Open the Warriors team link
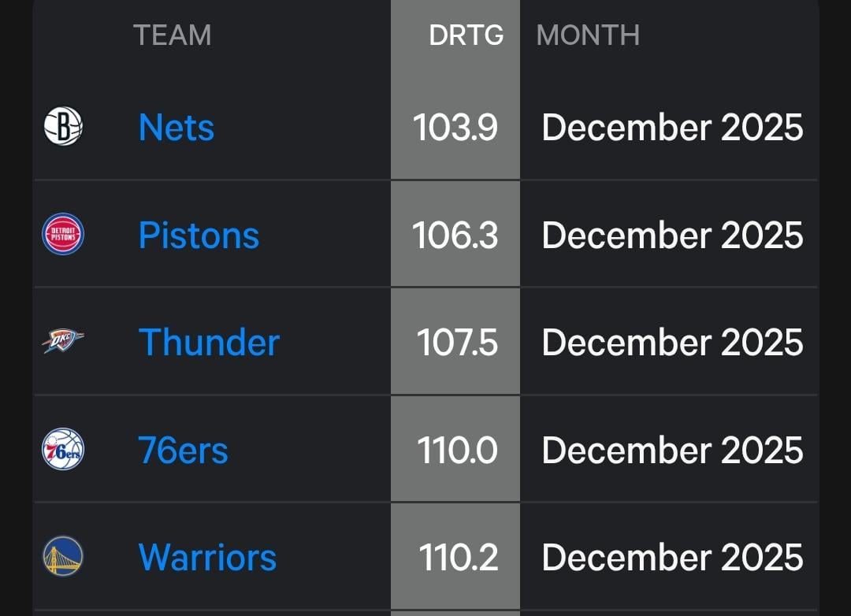The image size is (851, 616). pyautogui.click(x=206, y=556)
